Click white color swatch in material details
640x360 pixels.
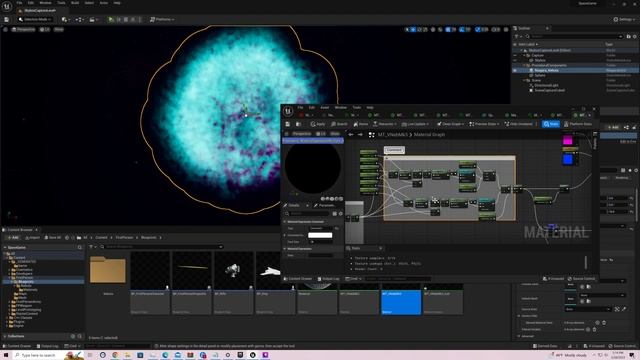(320, 235)
